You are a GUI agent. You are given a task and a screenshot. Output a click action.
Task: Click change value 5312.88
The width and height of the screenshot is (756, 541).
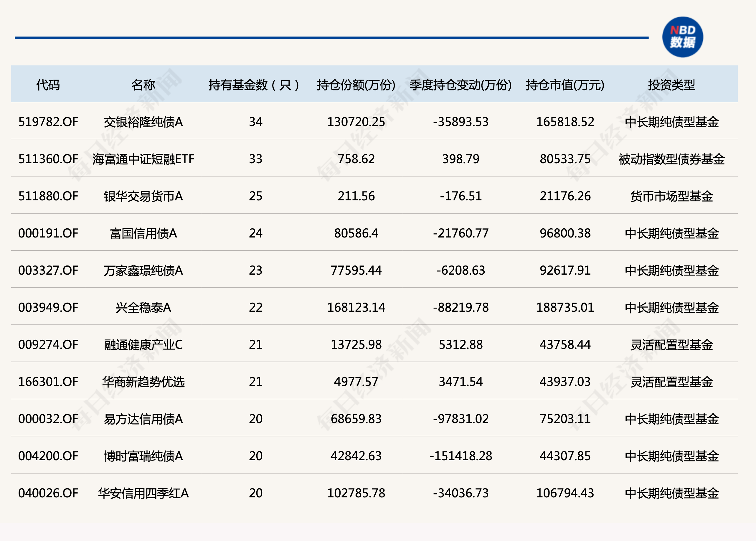click(460, 344)
